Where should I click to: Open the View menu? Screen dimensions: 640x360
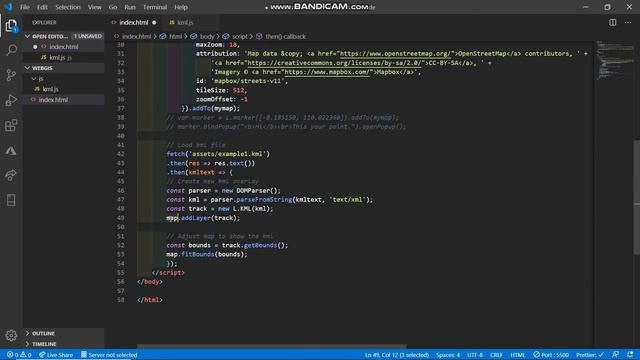click(x=94, y=7)
